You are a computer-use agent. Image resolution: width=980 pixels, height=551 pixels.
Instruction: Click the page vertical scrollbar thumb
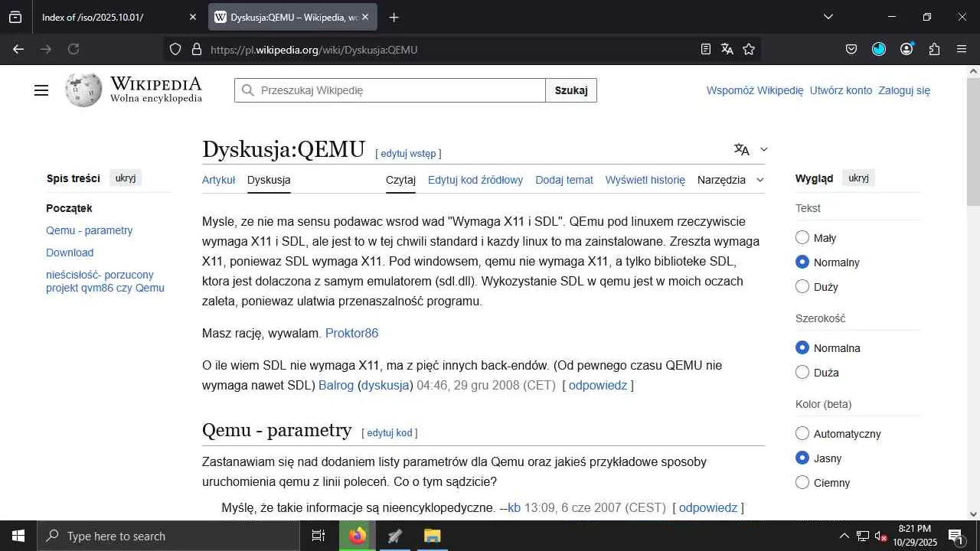click(x=973, y=142)
